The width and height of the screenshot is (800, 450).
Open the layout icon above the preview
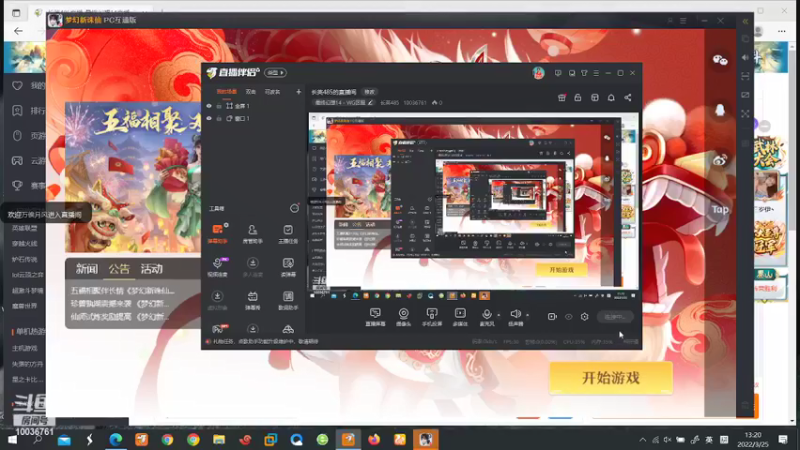point(595,97)
